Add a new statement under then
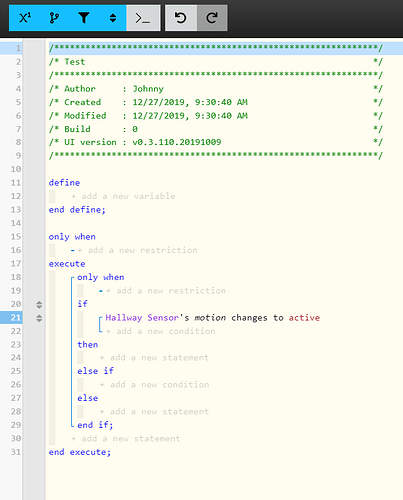Viewport: 403px width, 500px height. [154, 358]
